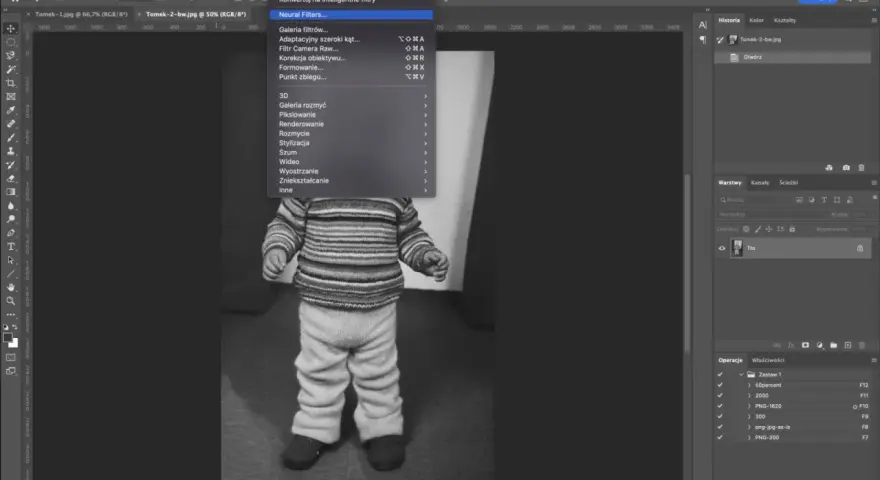Select the Otwórz history state
880x480 pixels.
tap(792, 57)
